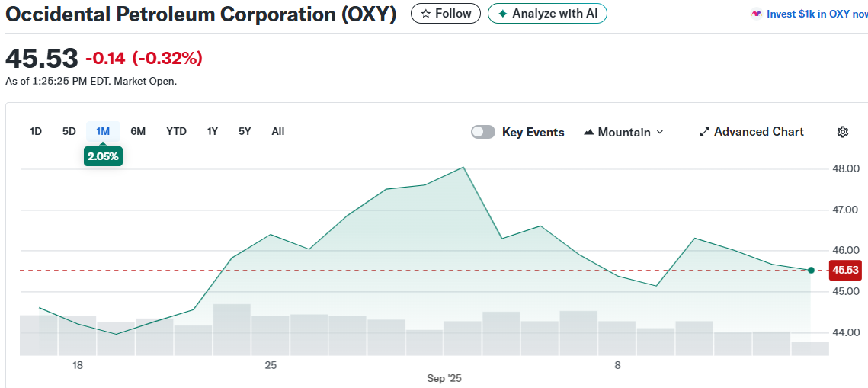Click the 44.00 y-axis label
Screen dimensions: 868x388
coord(845,332)
